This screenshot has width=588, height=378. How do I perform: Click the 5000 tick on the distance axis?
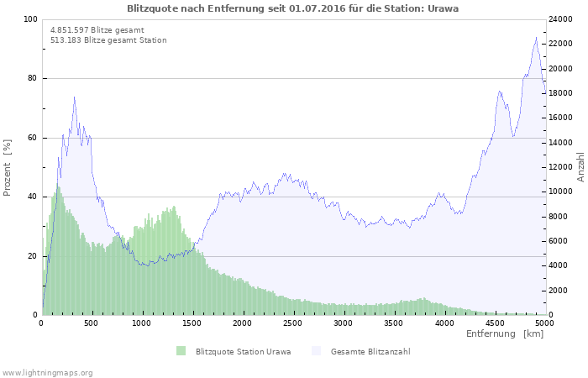(x=544, y=323)
